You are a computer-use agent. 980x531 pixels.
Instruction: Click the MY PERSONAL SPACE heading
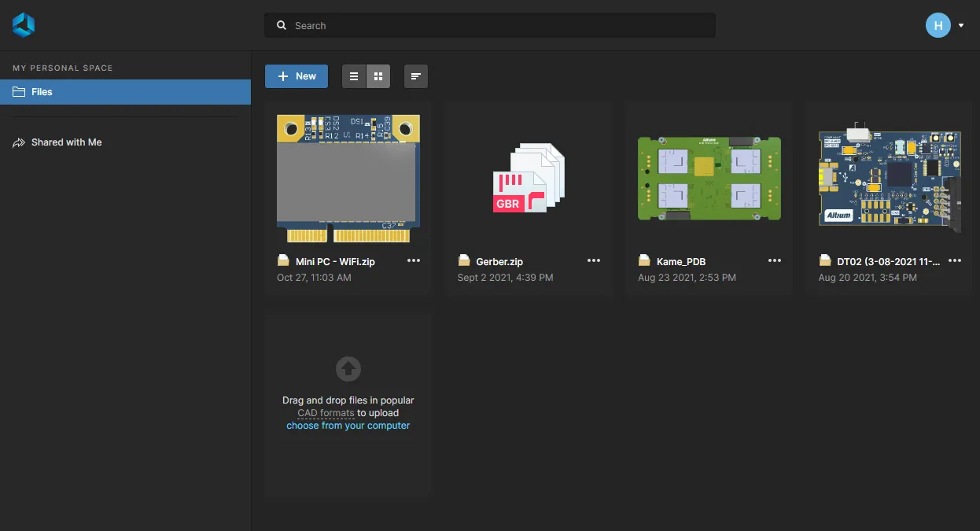63,68
